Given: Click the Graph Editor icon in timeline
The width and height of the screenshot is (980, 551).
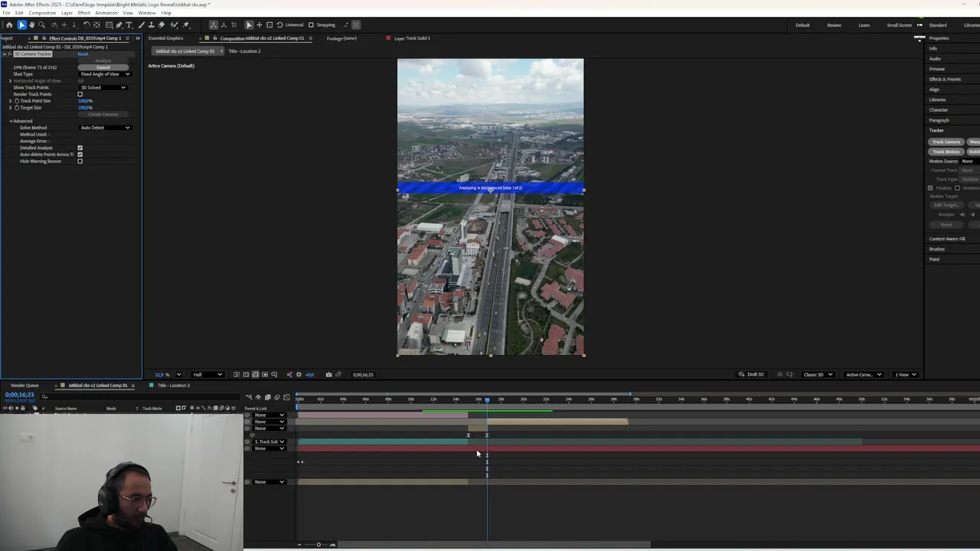Looking at the screenshot, I should tap(286, 397).
